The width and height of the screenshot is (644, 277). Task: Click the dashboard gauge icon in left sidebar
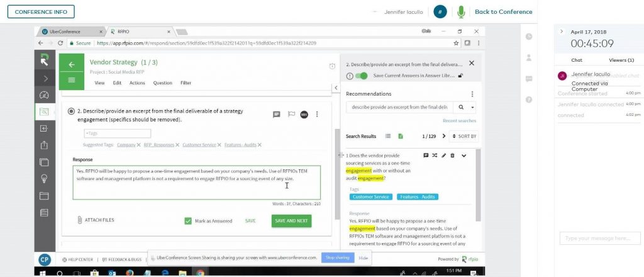coord(44,95)
